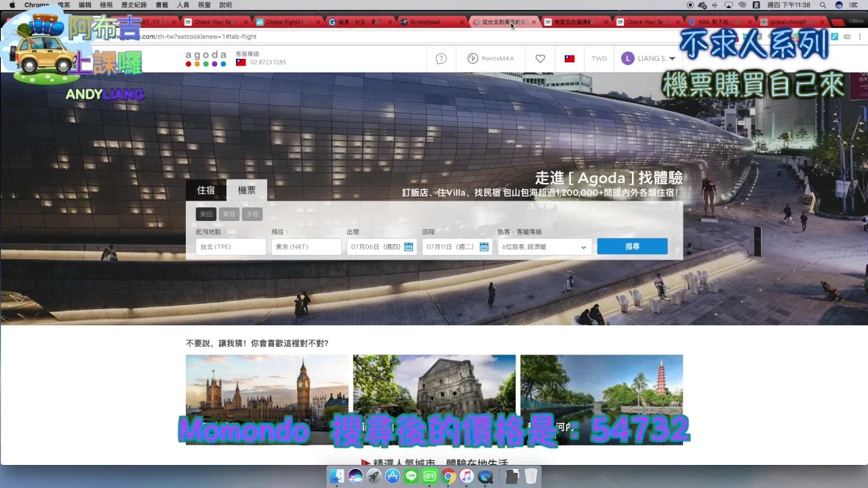Open the return date field 07月11日
868x488 pixels.
click(x=456, y=247)
